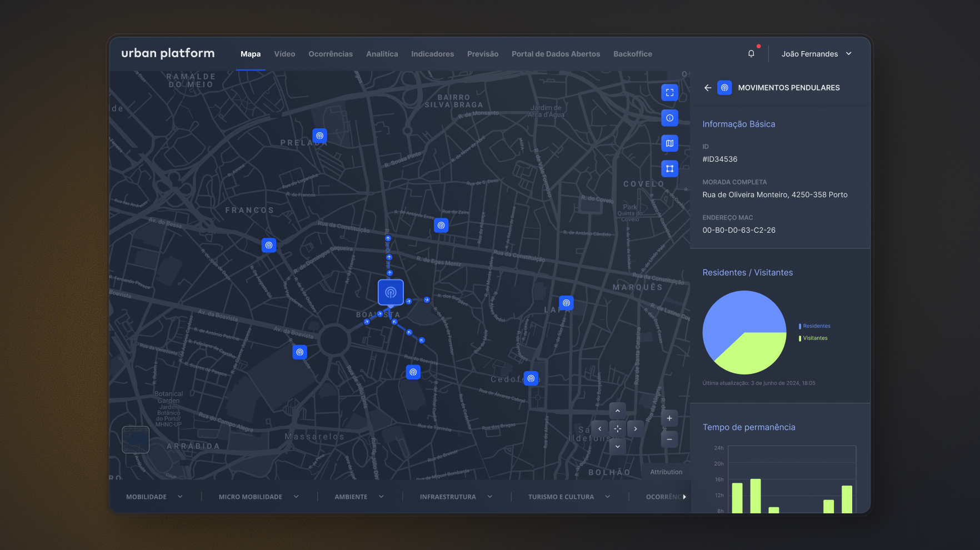Click the map info icon
980x550 pixels.
(x=669, y=118)
